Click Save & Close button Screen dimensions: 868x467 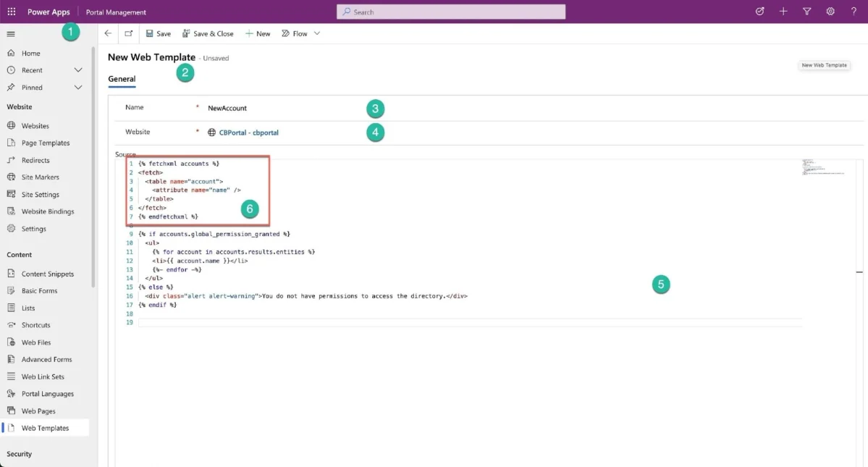click(x=208, y=33)
